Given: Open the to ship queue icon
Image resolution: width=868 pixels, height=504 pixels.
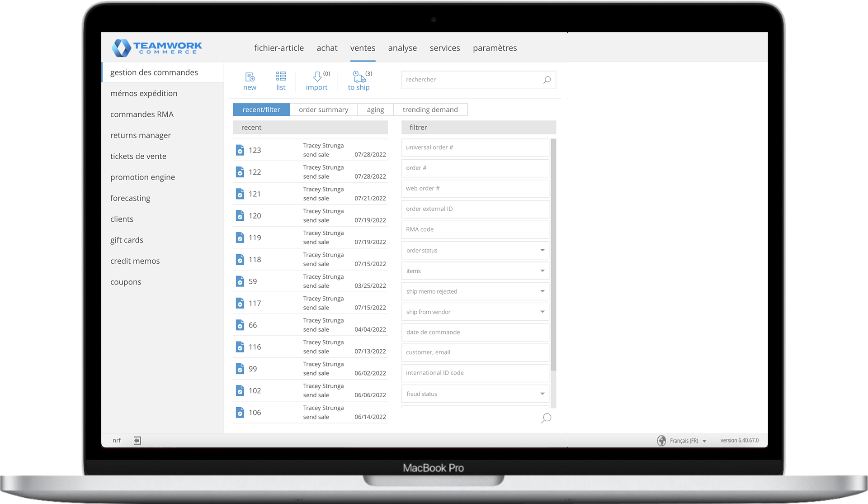Looking at the screenshot, I should [358, 77].
